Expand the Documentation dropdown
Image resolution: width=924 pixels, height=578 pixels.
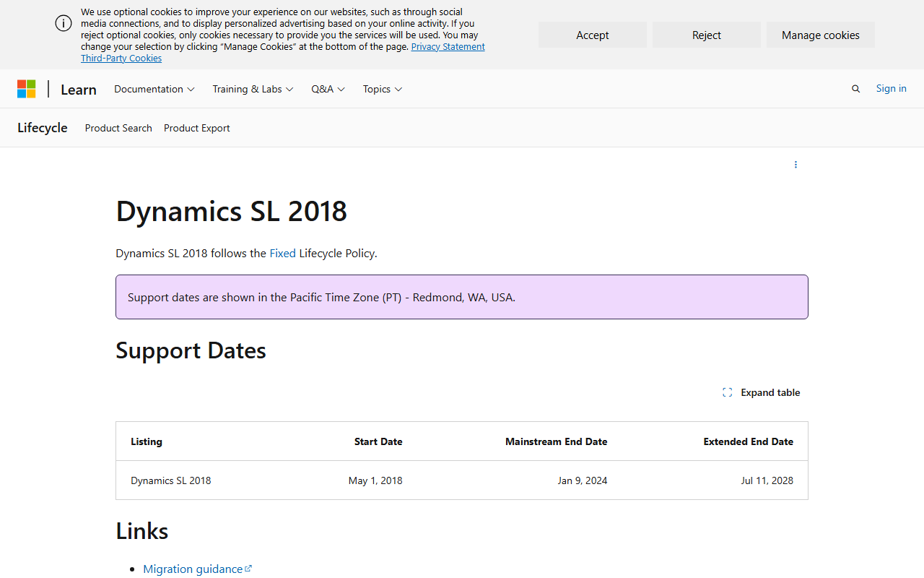coord(154,89)
